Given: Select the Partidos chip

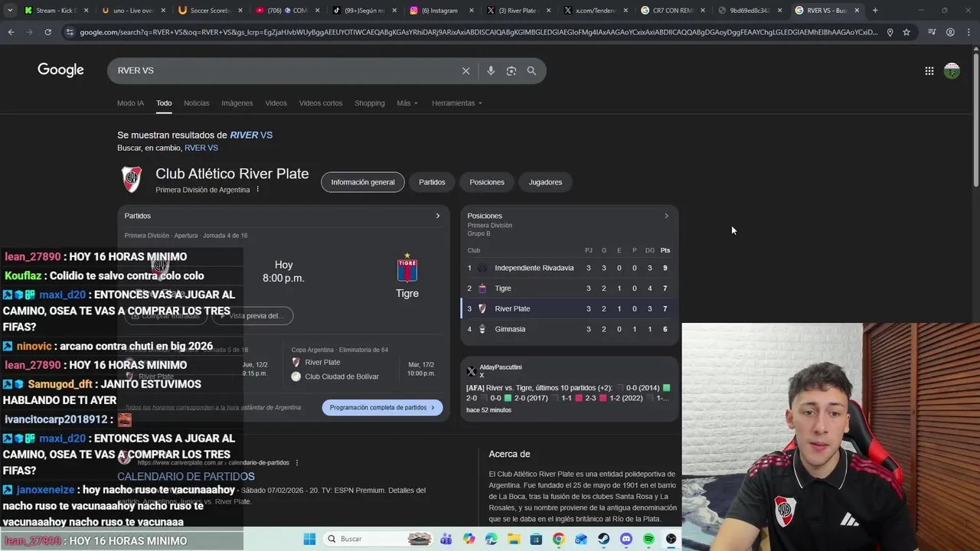Looking at the screenshot, I should [432, 182].
